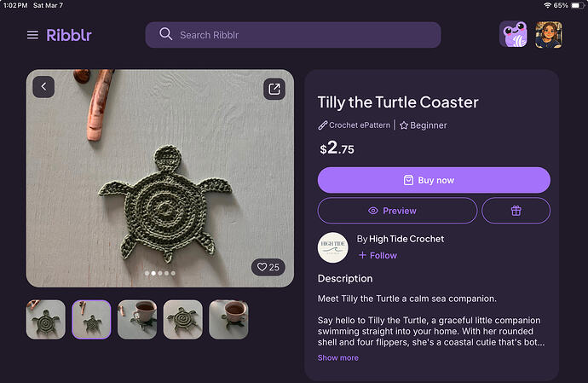Viewport: 588px width, 383px height.
Task: Click the image carousel pagination dots
Action: click(x=160, y=274)
